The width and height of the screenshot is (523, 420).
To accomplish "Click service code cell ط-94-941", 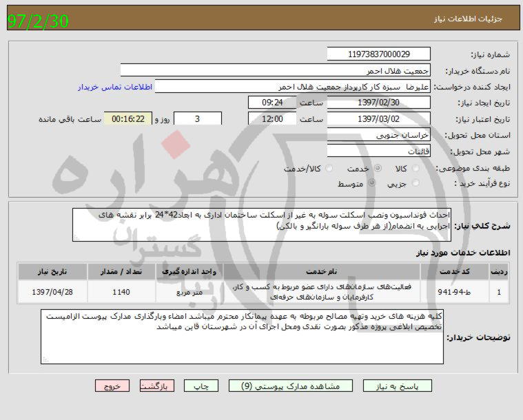I will pos(454,292).
